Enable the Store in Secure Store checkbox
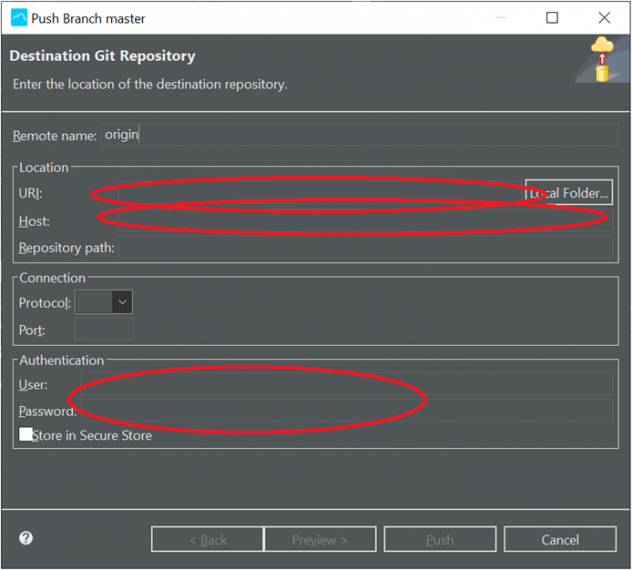Screen dimensions: 632x570 [x=26, y=435]
